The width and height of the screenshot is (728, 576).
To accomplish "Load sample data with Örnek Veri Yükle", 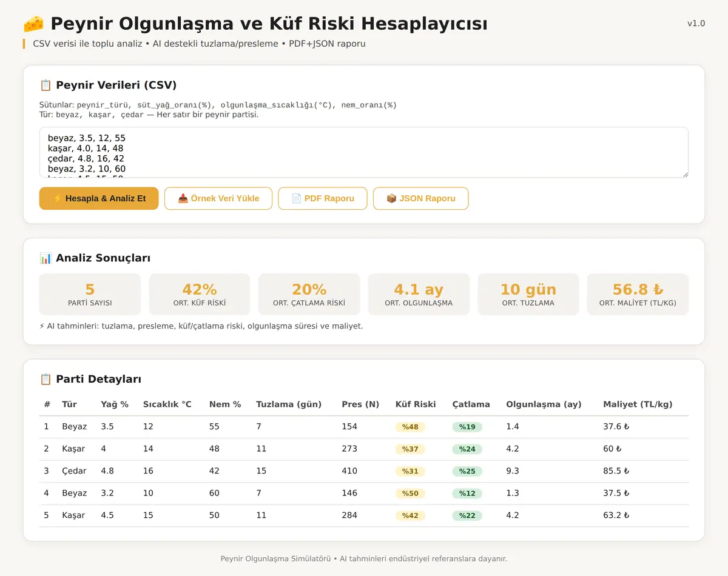I will [x=218, y=198].
